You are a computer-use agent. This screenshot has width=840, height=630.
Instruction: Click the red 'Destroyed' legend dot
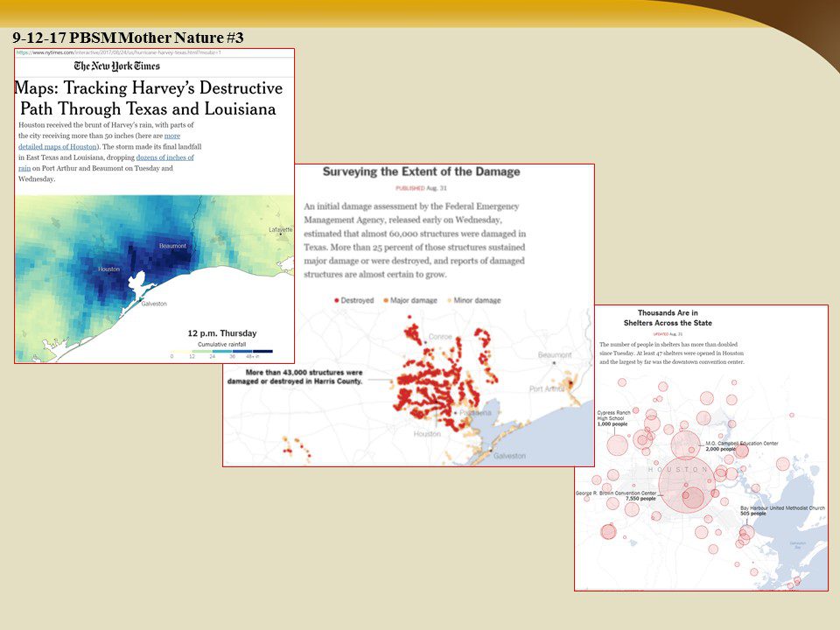coord(336,300)
